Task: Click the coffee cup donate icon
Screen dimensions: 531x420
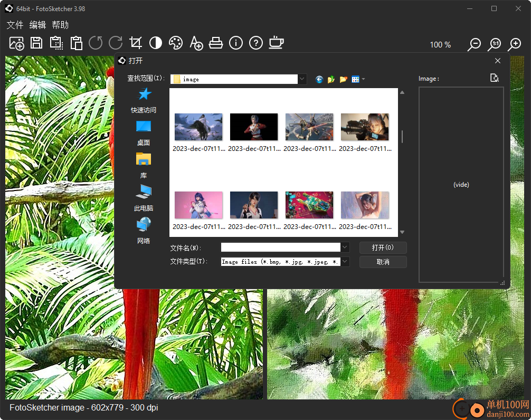Action: [x=277, y=43]
